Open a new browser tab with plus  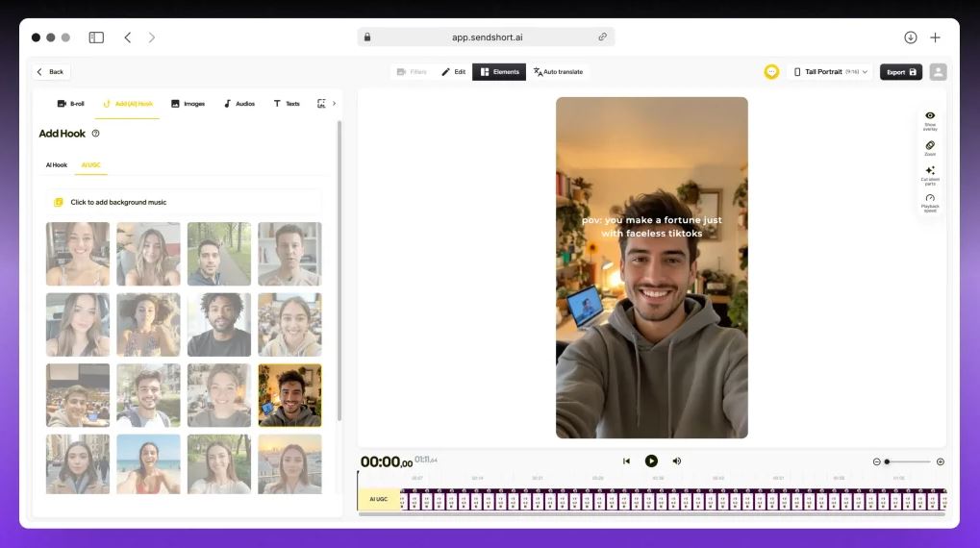coord(935,37)
